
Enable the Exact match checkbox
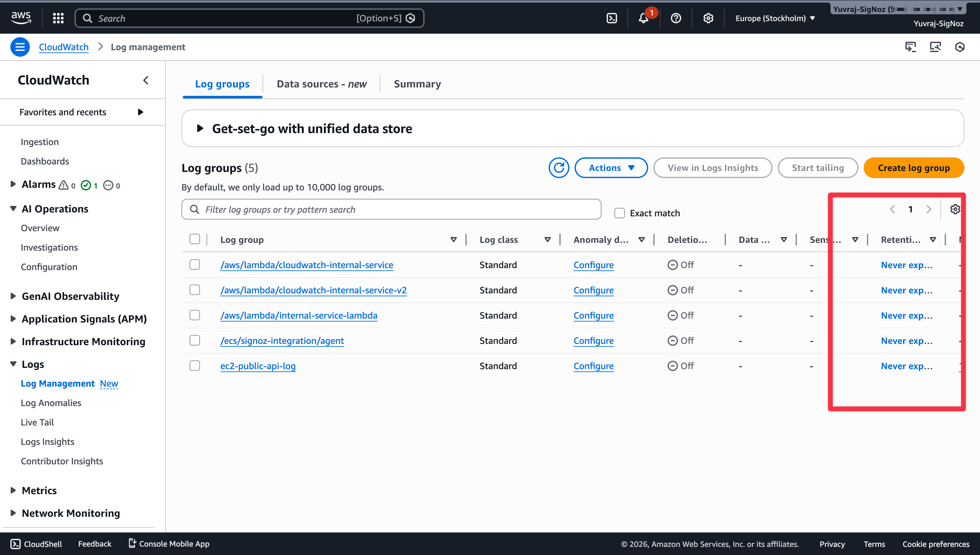tap(619, 213)
